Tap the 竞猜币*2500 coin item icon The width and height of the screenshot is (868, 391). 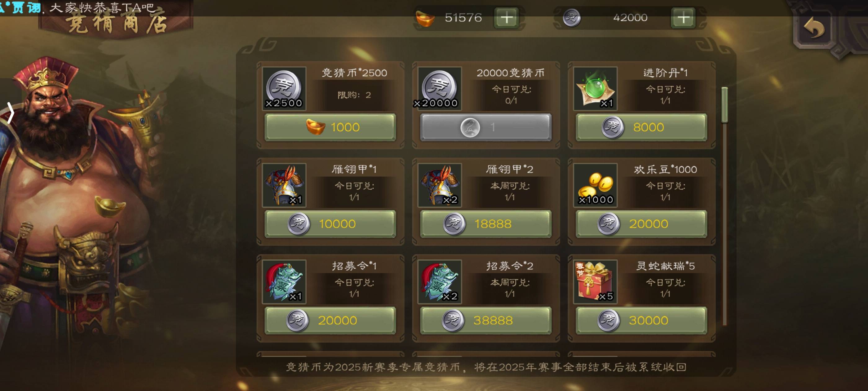[x=284, y=88]
